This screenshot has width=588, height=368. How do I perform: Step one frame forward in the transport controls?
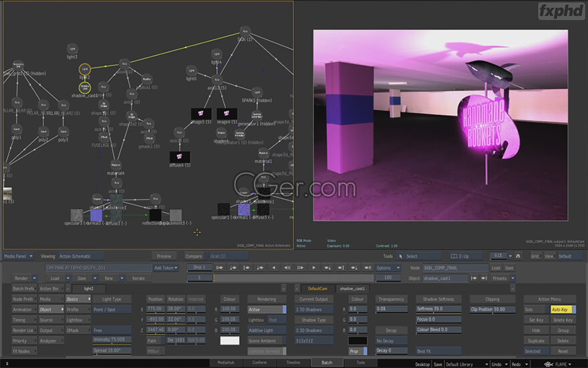click(x=301, y=268)
